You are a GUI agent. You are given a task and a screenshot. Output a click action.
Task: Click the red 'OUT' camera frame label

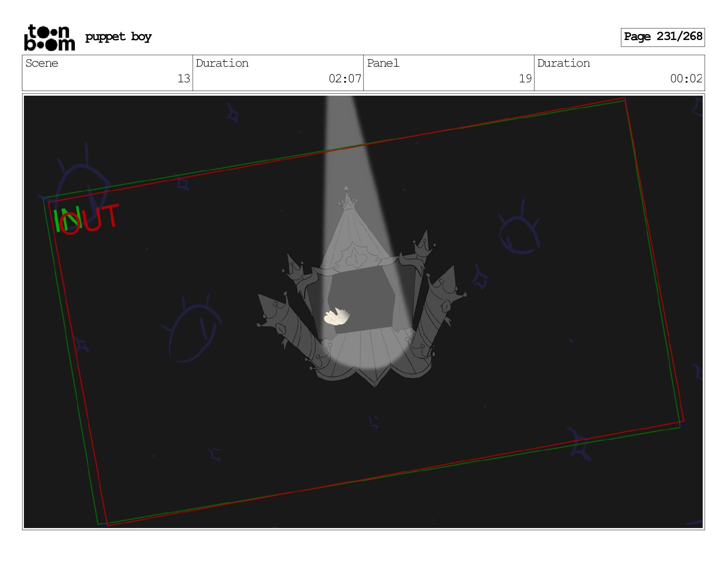click(90, 219)
